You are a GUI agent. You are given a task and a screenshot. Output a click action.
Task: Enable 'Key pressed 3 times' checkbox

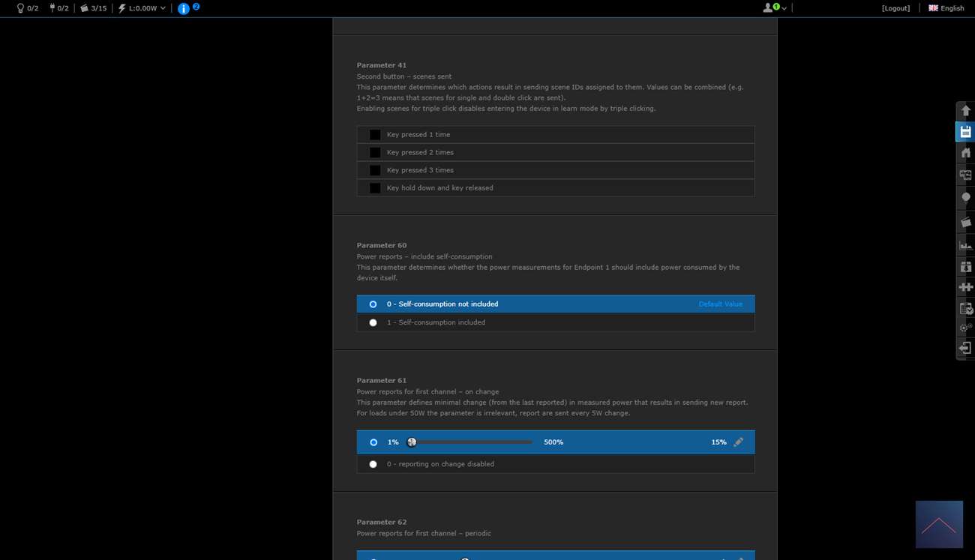(375, 170)
